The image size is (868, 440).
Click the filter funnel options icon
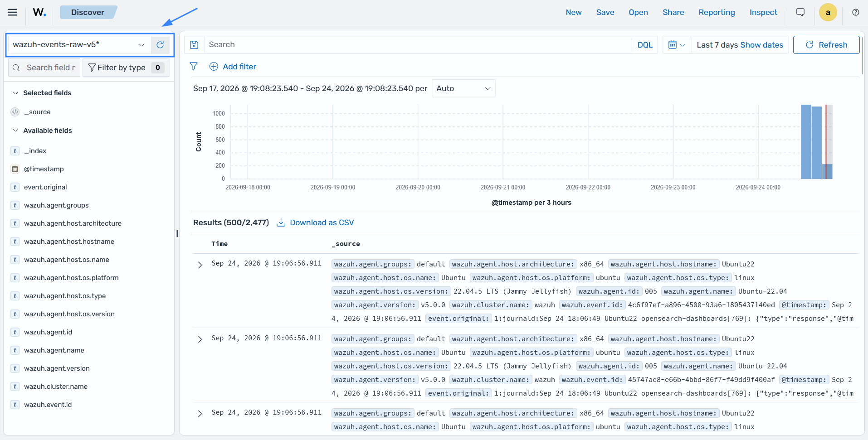194,67
